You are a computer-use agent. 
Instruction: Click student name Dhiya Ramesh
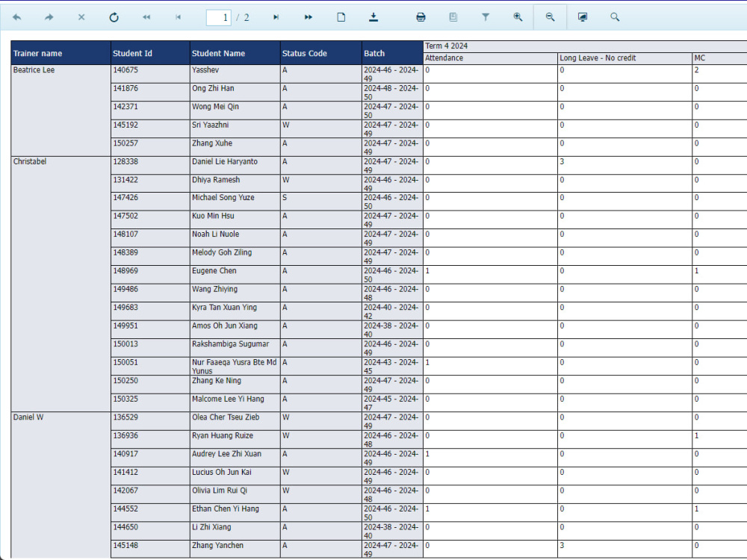pyautogui.click(x=216, y=180)
